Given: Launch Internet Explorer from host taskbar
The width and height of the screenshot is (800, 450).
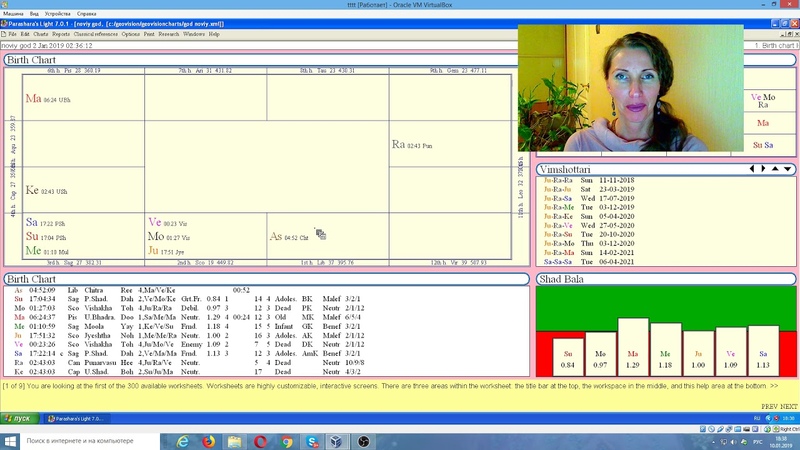Looking at the screenshot, I should 182,441.
